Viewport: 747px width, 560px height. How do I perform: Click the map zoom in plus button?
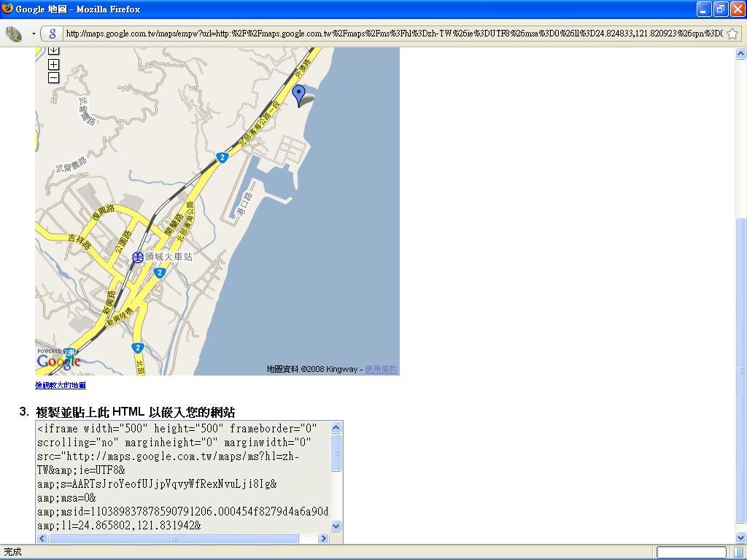point(54,64)
